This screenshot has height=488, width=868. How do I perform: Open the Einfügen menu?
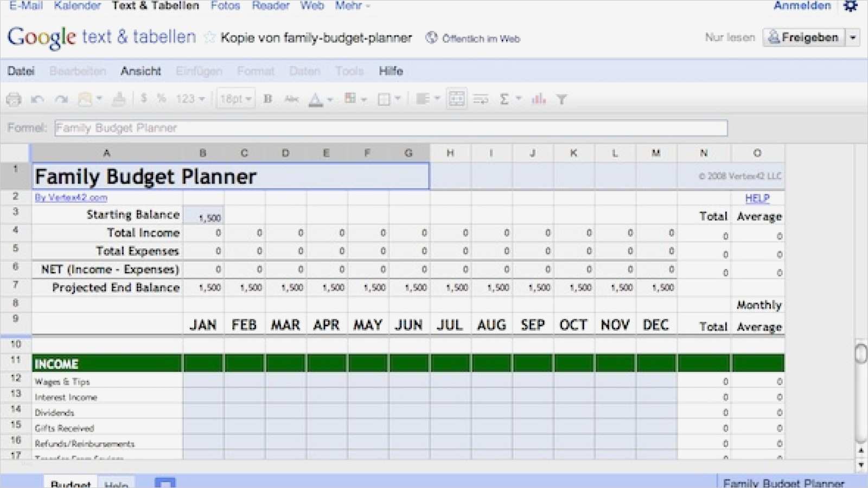coord(199,71)
